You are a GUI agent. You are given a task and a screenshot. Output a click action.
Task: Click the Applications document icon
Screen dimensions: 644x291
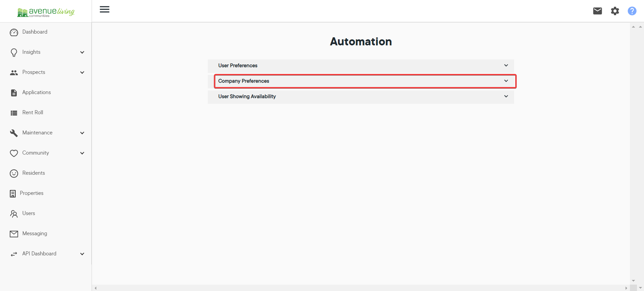pos(14,93)
